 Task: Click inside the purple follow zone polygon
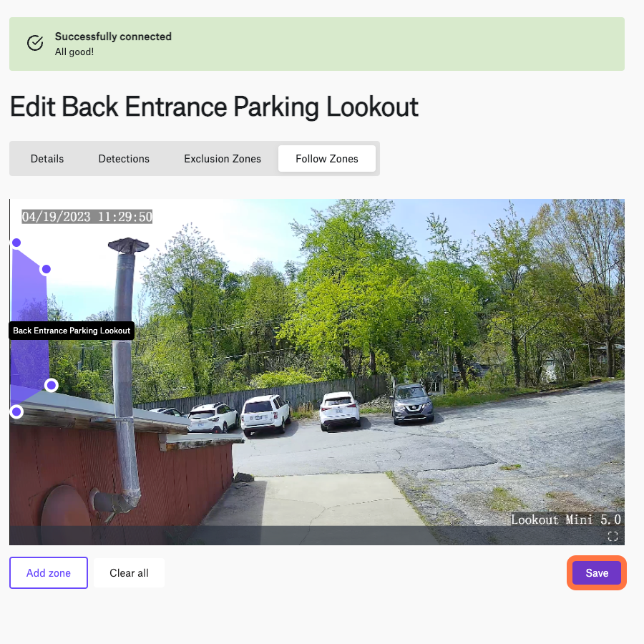click(x=29, y=296)
